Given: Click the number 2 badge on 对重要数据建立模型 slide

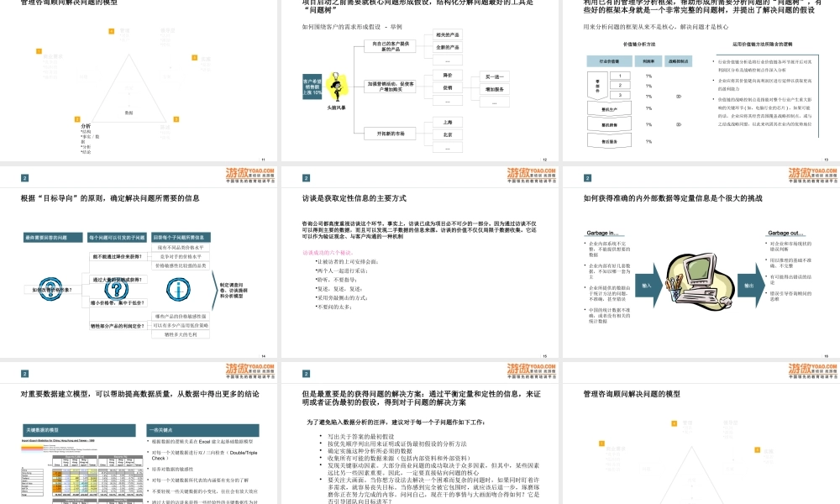Looking at the screenshot, I should (24, 374).
